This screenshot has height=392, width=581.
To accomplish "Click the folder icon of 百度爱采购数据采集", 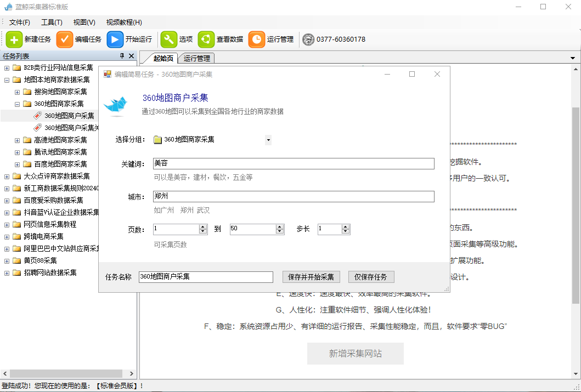I will point(16,200).
